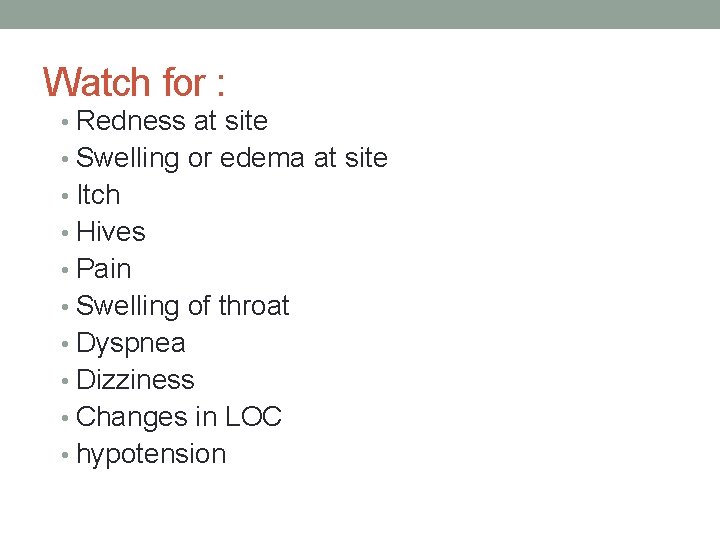
Task: Click the gray header bar at top
Action: pyautogui.click(x=360, y=14)
